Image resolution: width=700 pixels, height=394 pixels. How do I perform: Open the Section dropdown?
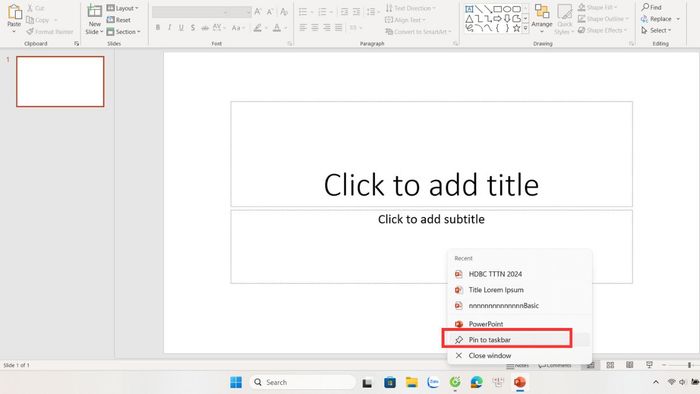coord(124,32)
